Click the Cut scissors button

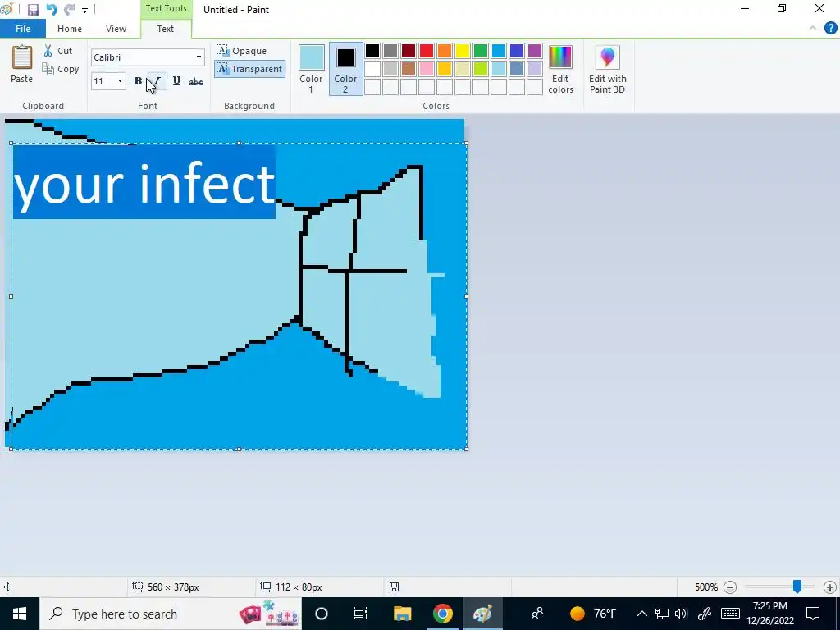click(x=58, y=51)
